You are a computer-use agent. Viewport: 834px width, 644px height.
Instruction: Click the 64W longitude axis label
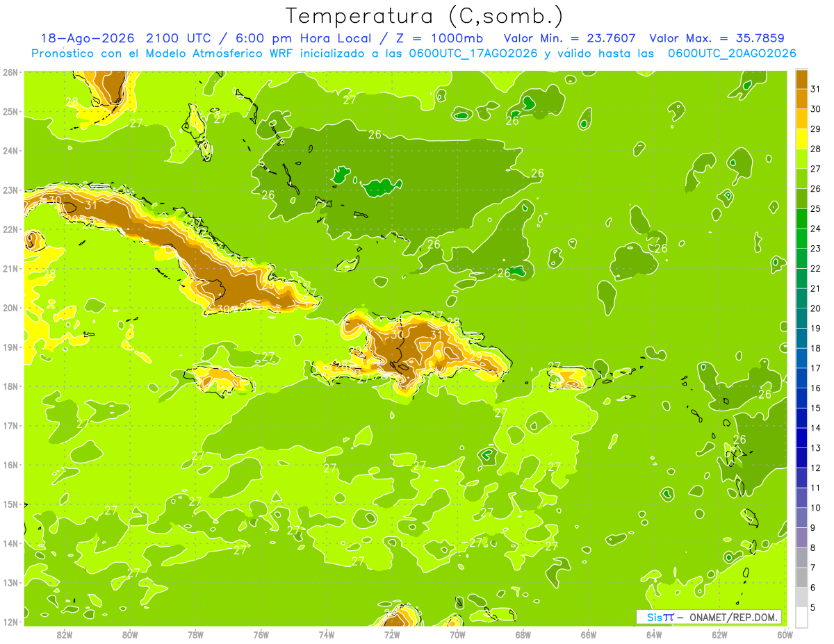pos(654,634)
